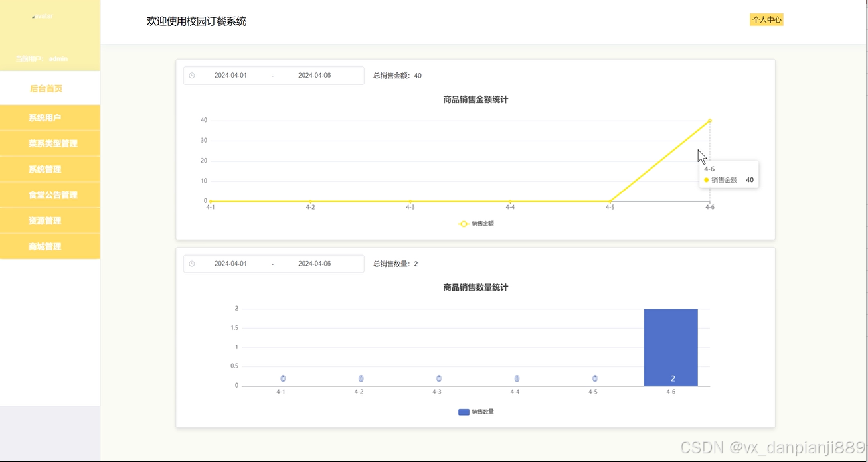Click the avatar image in sidebar
This screenshot has width=868, height=462.
click(x=43, y=16)
